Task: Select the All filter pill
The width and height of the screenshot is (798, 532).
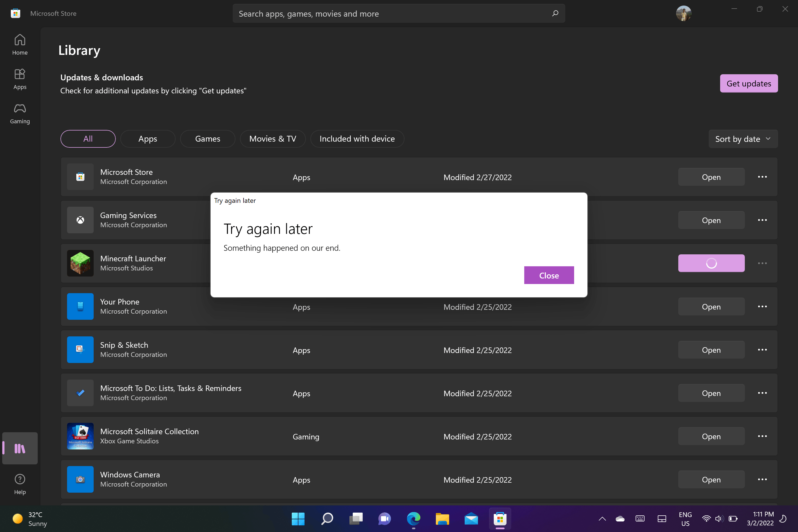Action: click(x=88, y=139)
